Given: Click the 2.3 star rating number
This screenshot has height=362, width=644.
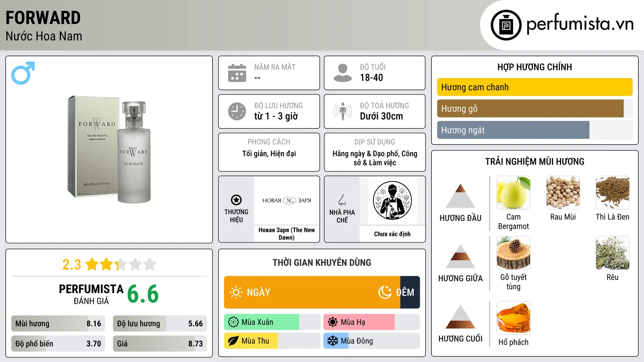Looking at the screenshot, I should tap(72, 265).
